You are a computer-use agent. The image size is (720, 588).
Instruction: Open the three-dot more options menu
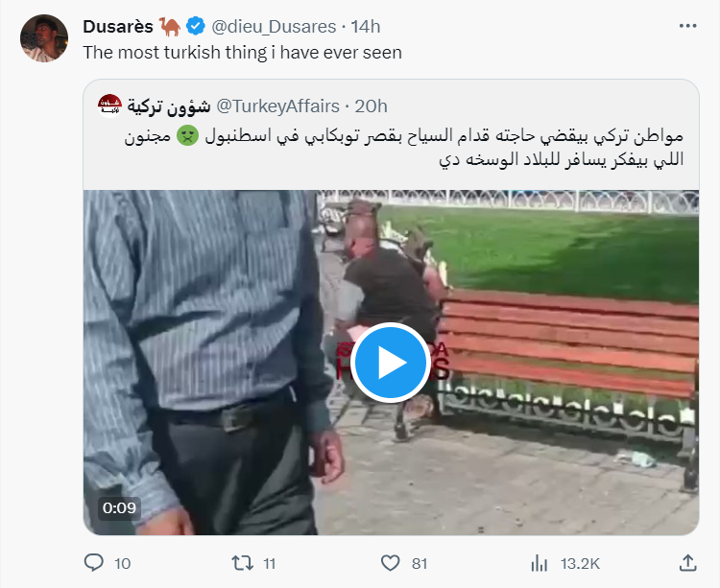[688, 26]
